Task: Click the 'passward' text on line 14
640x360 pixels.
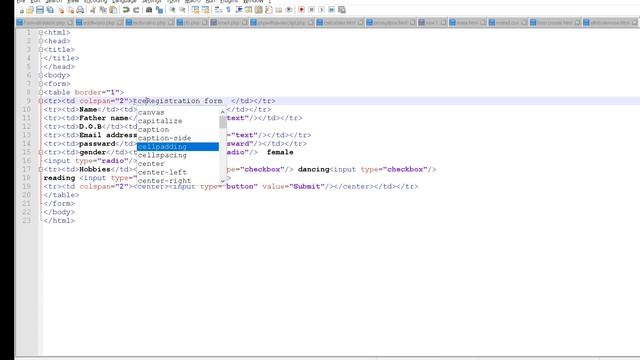Action: (x=97, y=144)
